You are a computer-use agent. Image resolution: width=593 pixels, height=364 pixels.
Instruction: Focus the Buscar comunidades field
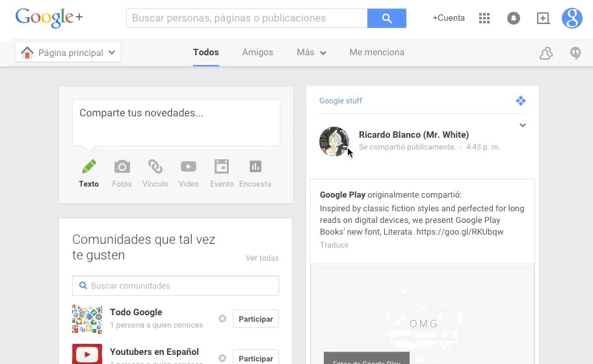coord(176,285)
